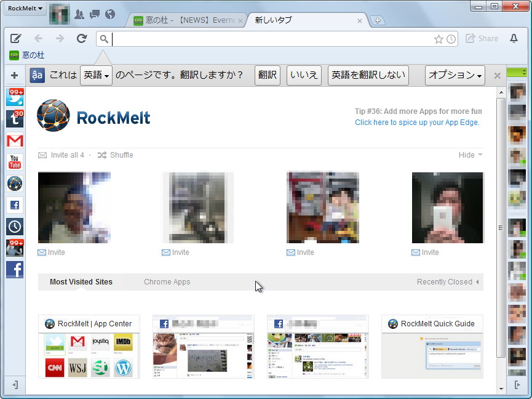Click the RockMelt logo
Image resolution: width=532 pixels, height=399 pixels.
pyautogui.click(x=93, y=116)
